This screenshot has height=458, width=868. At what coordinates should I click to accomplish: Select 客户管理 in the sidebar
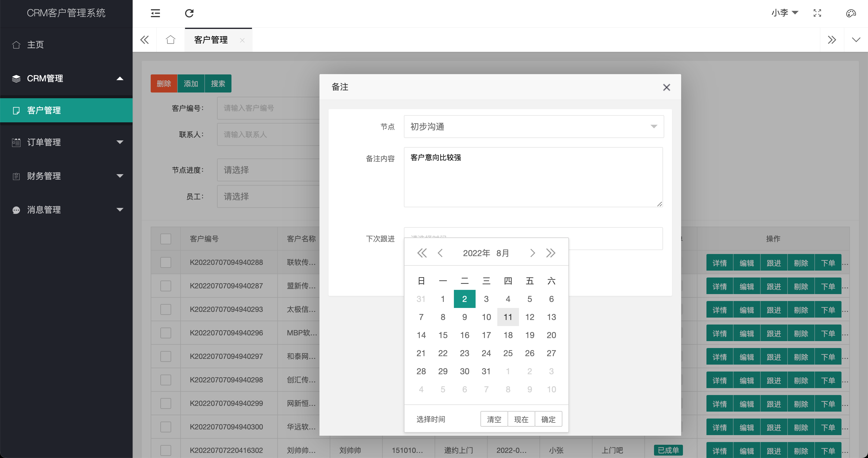66,110
